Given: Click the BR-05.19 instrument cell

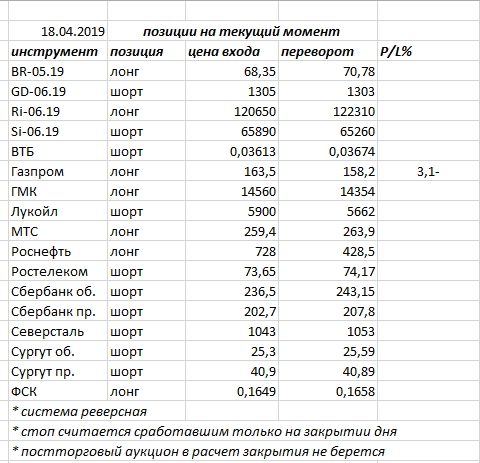Looking at the screenshot, I should coord(58,71).
